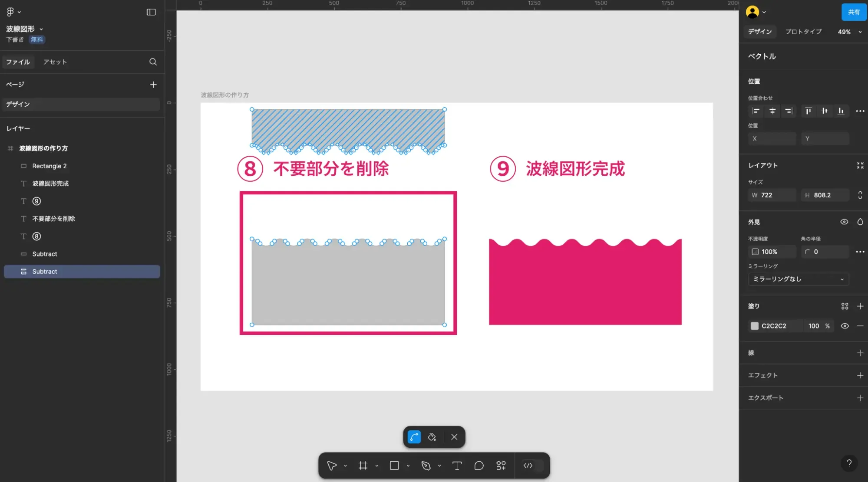Click the search icon in file panel
Viewport: 868px width, 482px height.
click(x=153, y=62)
